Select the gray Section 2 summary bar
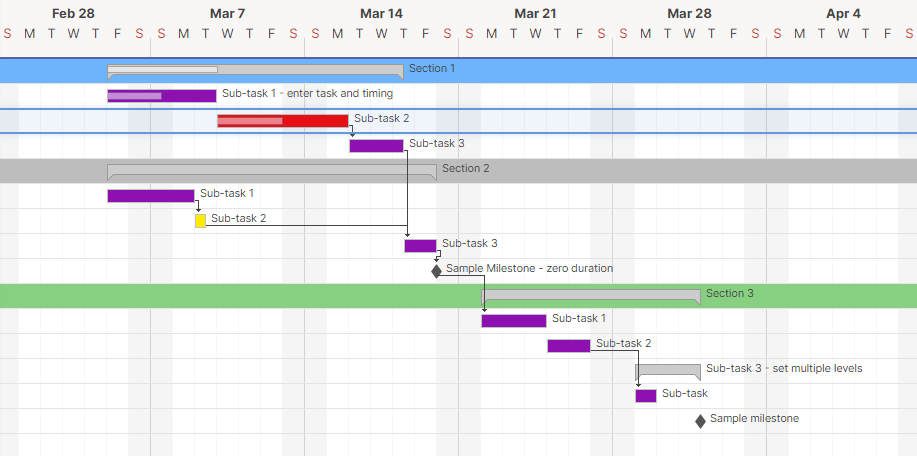The width and height of the screenshot is (917, 456). pos(272,170)
